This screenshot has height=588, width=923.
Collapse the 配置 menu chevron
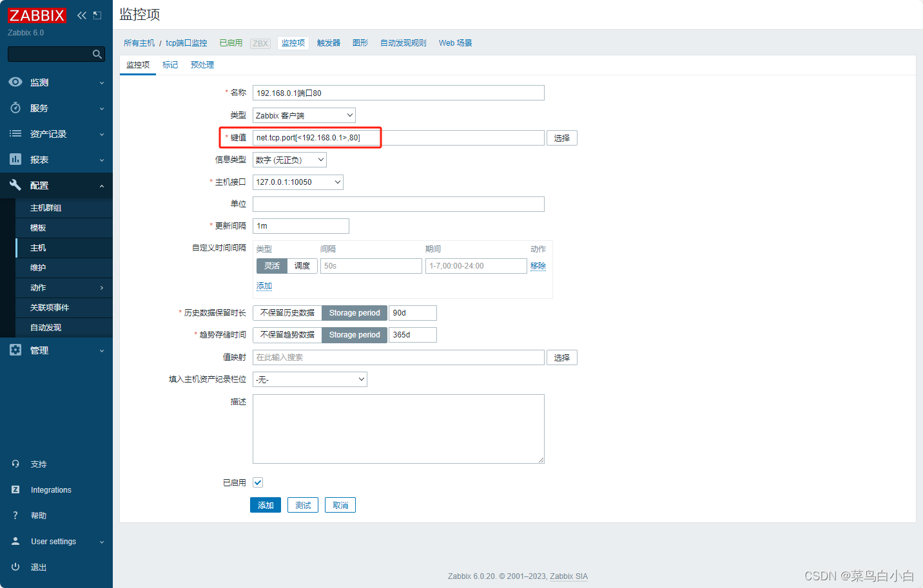[x=102, y=186]
